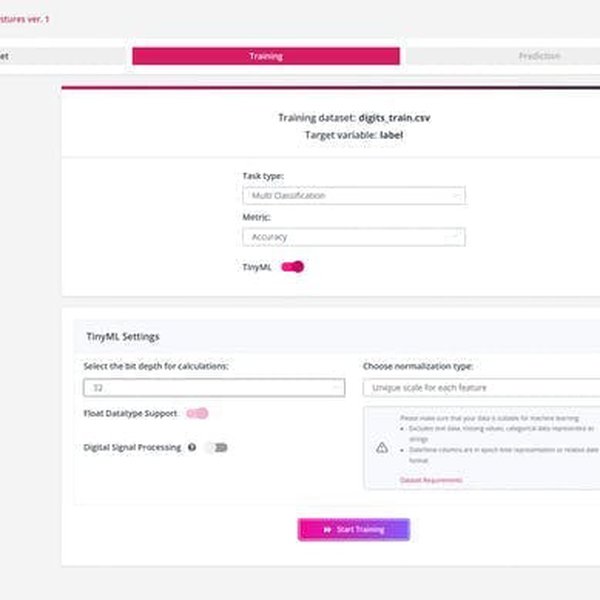
Task: Click the digits_train.csv dataset name
Action: point(395,117)
